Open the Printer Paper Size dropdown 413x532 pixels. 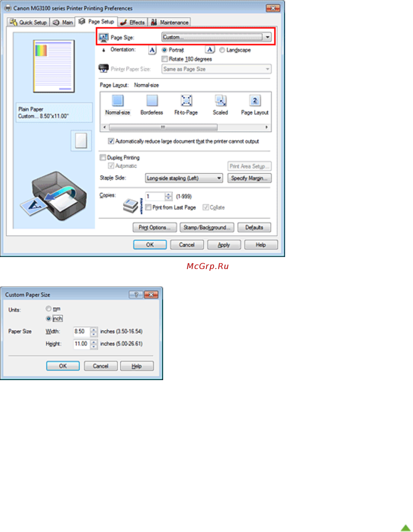pyautogui.click(x=217, y=69)
